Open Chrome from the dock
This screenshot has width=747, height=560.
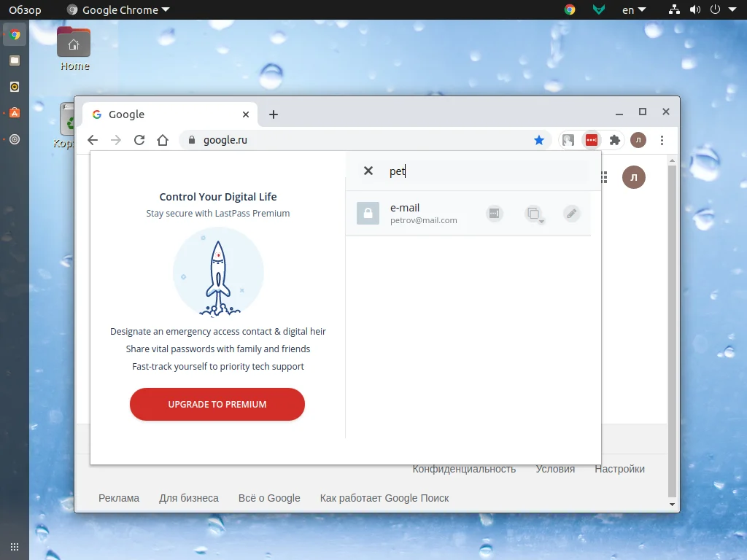(x=15, y=34)
